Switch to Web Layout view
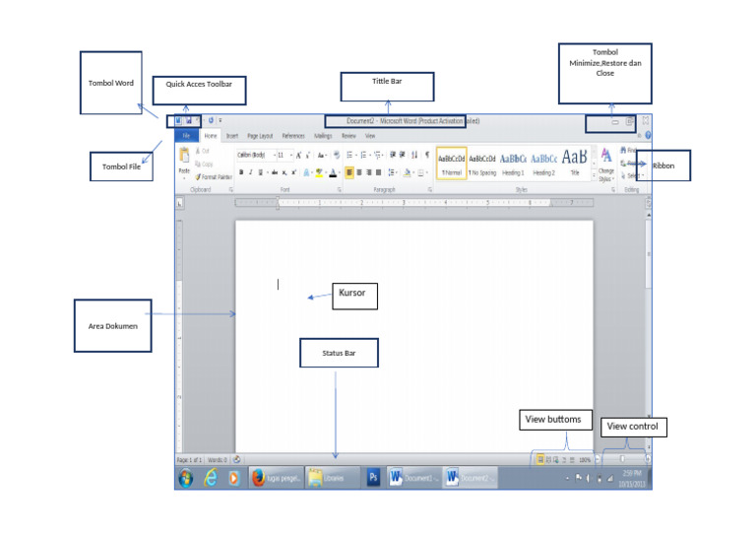Image resolution: width=756 pixels, height=535 pixels. pos(556,460)
